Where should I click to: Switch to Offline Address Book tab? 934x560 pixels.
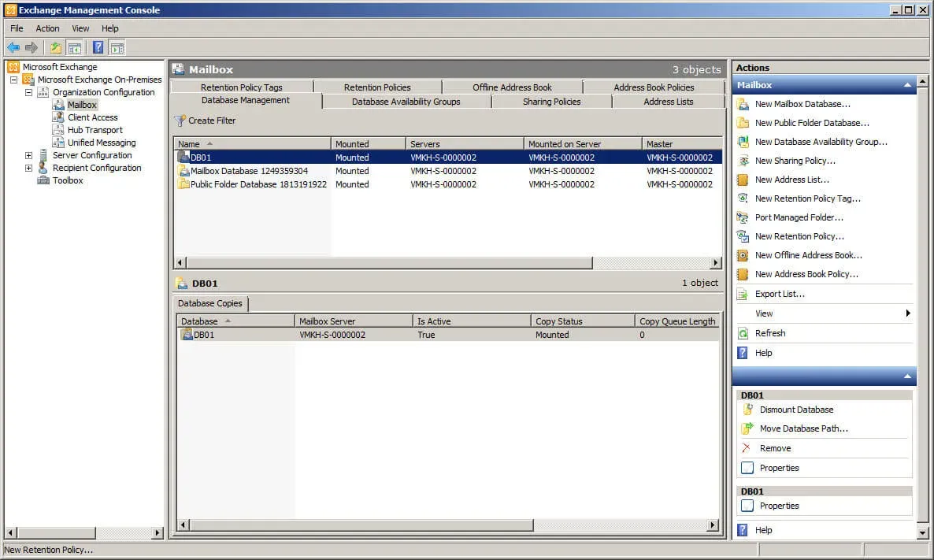pos(512,87)
